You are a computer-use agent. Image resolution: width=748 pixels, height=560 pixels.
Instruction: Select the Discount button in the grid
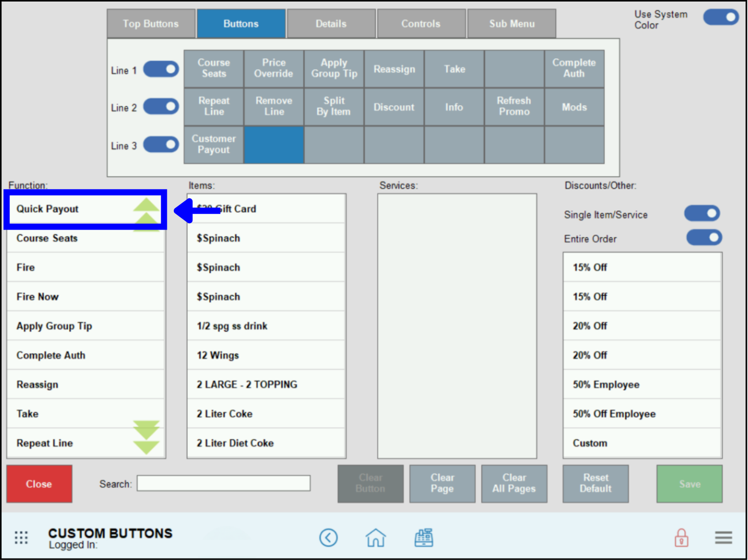tap(394, 107)
